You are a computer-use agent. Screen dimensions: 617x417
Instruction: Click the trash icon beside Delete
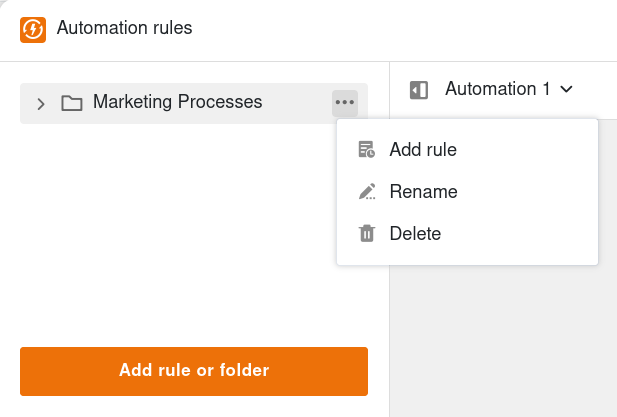(x=367, y=234)
